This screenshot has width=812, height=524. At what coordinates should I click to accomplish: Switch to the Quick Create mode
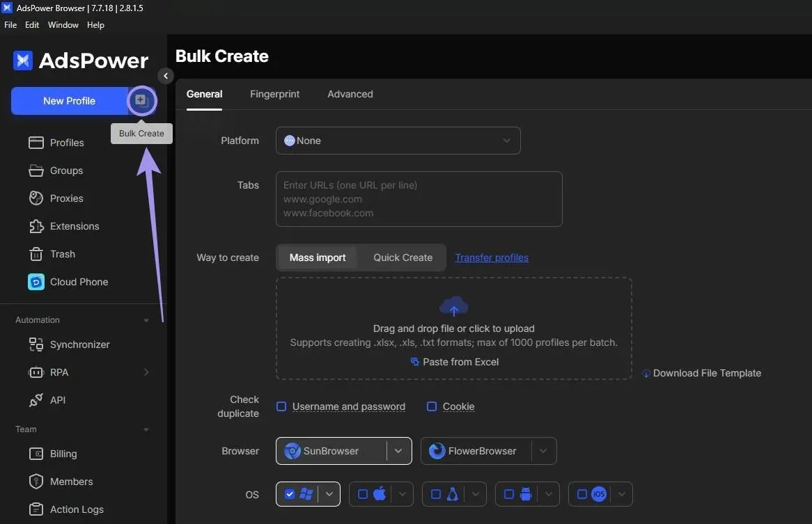click(403, 257)
